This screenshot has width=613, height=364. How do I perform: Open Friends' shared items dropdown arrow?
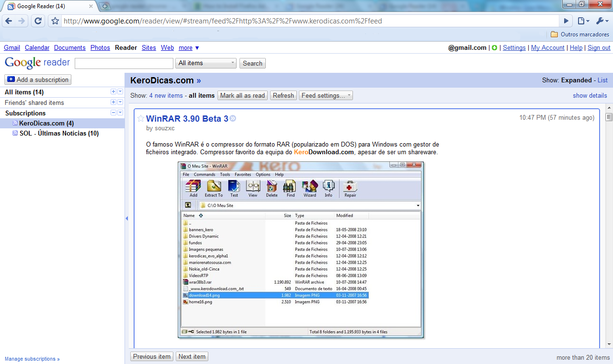point(120,102)
